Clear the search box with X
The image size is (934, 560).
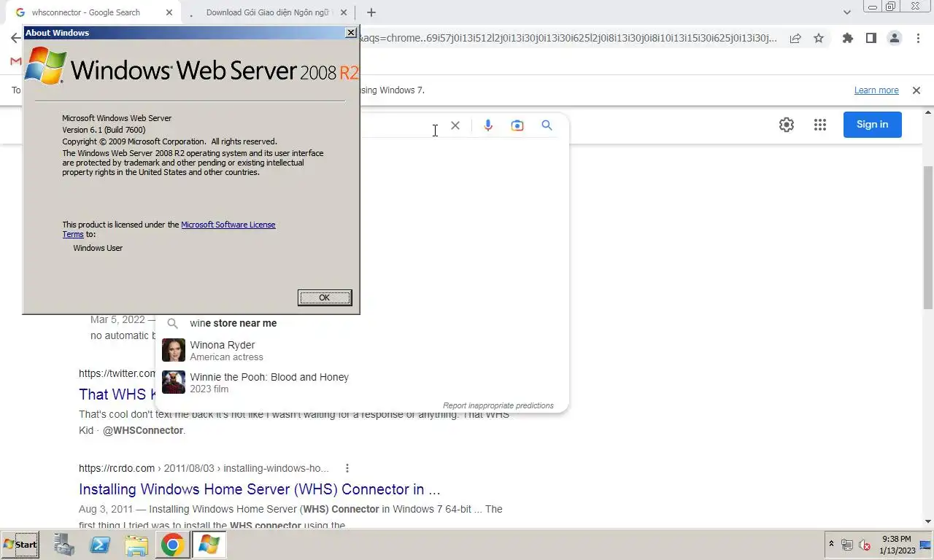455,125
